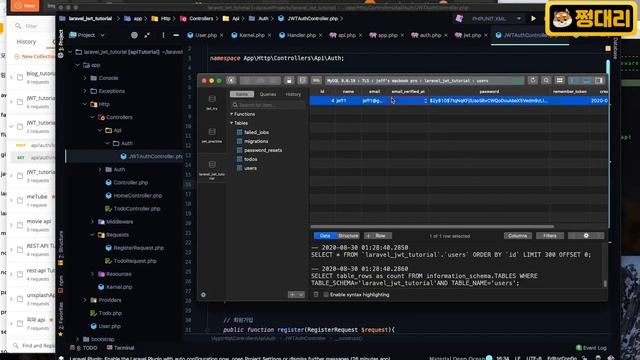This screenshot has height=360, width=640.
Task: Open the TODO tool window
Action: (x=84, y=348)
